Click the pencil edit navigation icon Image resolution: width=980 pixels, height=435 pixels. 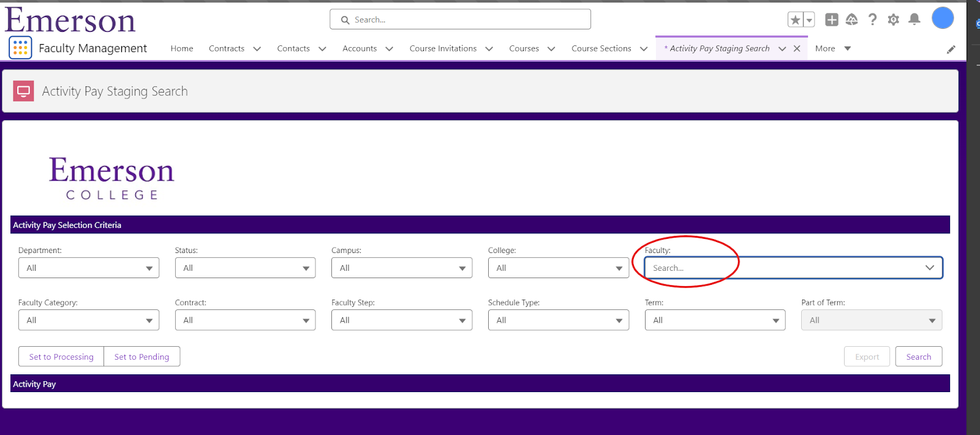tap(951, 49)
